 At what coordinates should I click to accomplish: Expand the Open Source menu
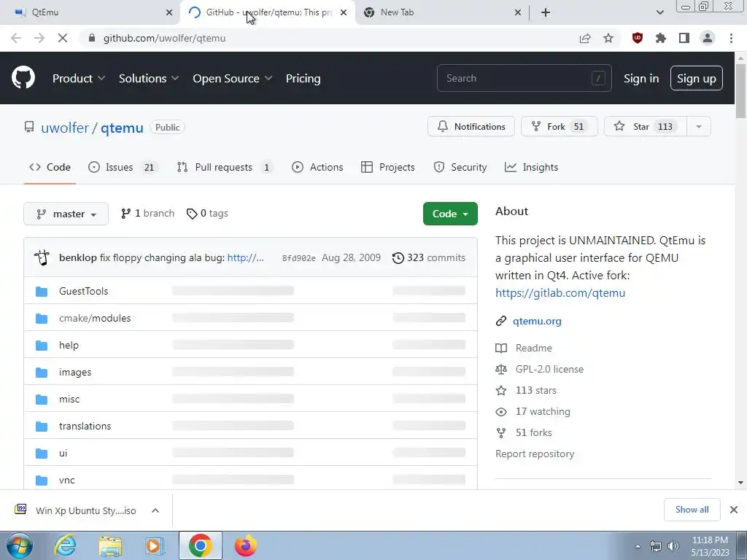click(233, 78)
